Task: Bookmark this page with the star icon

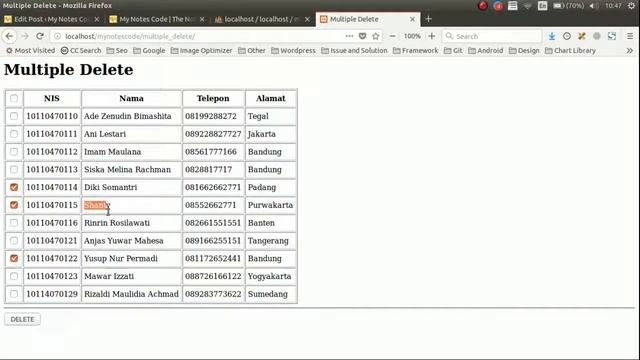Action: [376, 36]
